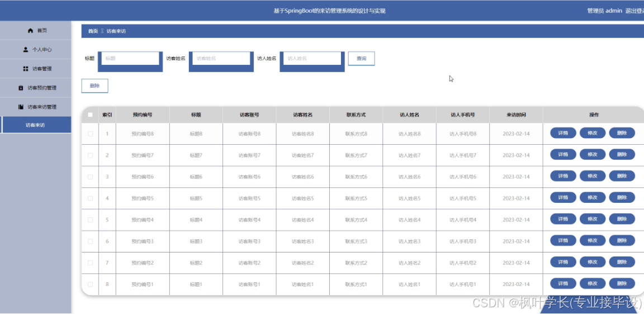644x314 pixels.
Task: Open 详情 for row 预约编号8
Action: coord(563,133)
